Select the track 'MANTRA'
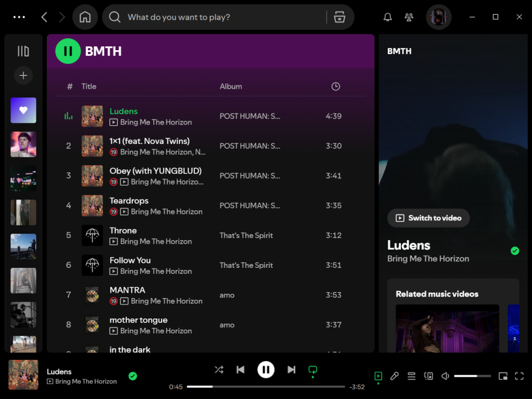This screenshot has height=399, width=532. tap(127, 290)
